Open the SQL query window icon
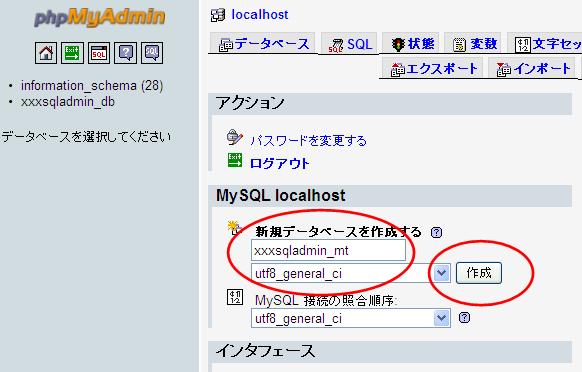 (99, 53)
